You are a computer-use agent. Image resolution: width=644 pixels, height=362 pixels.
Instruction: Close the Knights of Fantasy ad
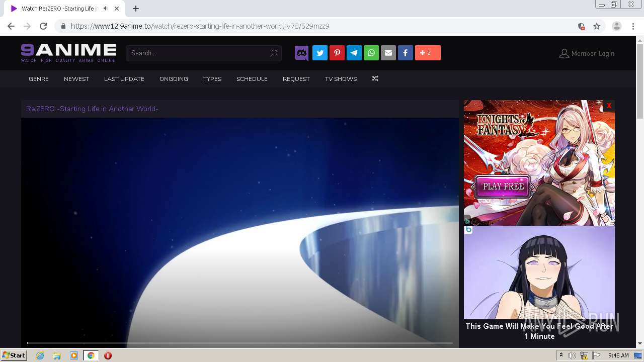tap(609, 106)
